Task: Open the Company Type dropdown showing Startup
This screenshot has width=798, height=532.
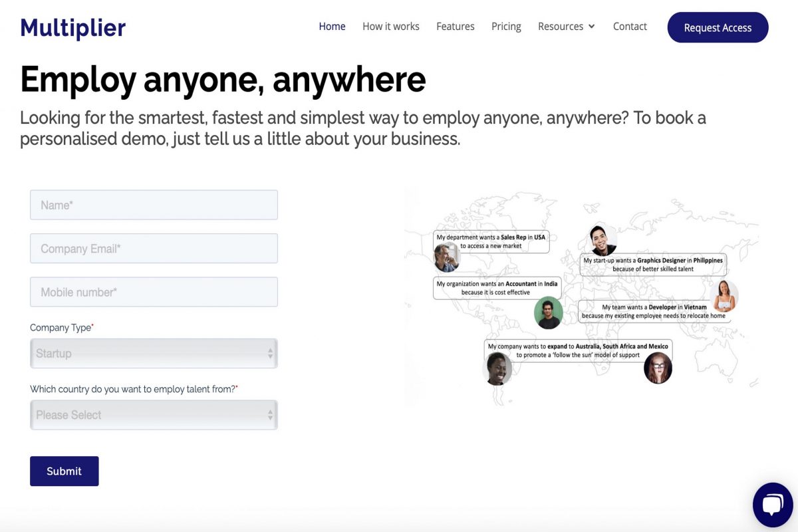Action: [154, 353]
